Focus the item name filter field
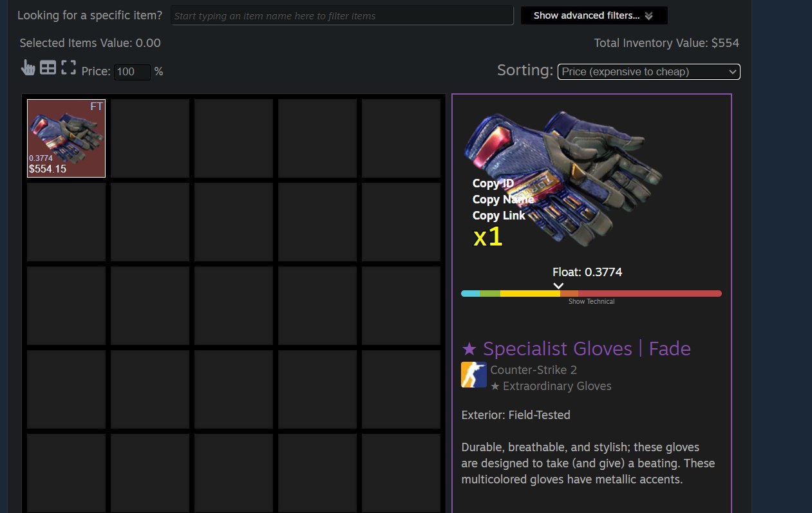The width and height of the screenshot is (812, 513). pos(342,15)
